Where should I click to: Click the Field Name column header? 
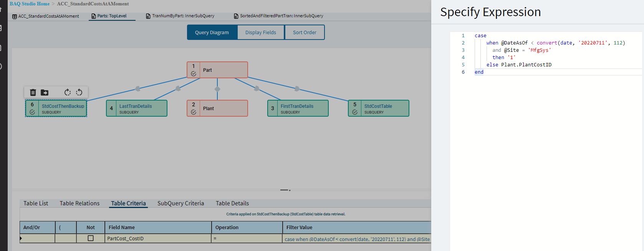coord(158,227)
